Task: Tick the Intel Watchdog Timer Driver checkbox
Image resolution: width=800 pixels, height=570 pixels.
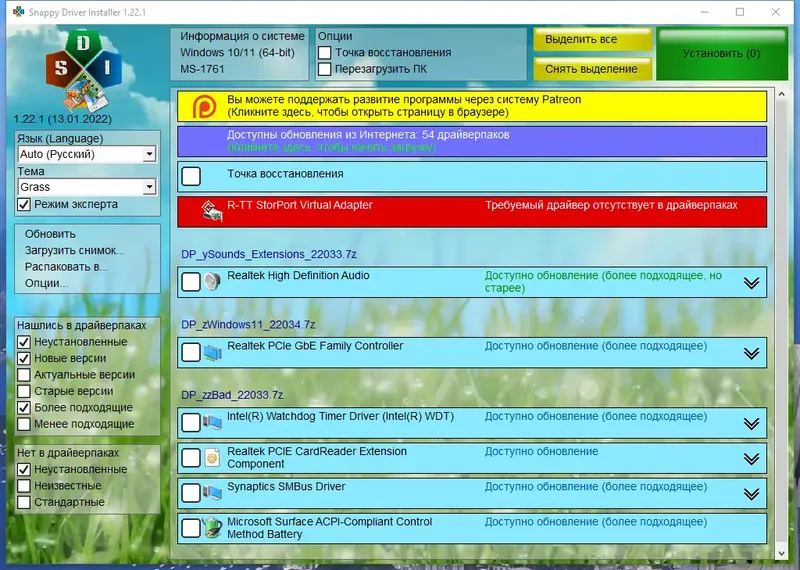Action: pyautogui.click(x=191, y=423)
